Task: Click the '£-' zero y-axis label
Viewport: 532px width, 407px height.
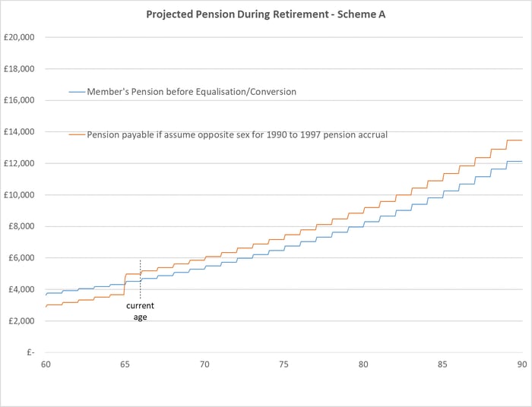Action: point(29,353)
